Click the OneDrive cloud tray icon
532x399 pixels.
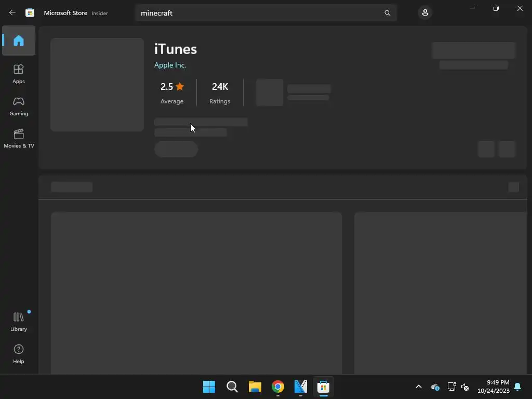[x=435, y=387]
